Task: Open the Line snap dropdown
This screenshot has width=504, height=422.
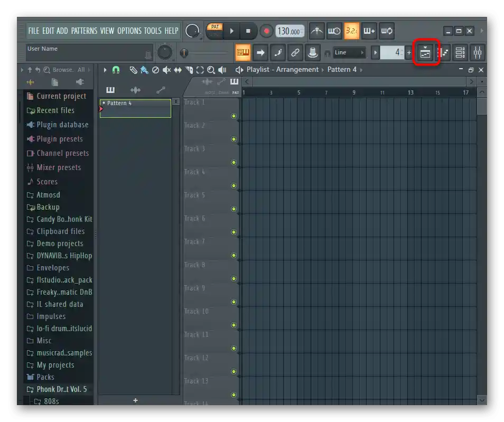Action: click(x=349, y=52)
